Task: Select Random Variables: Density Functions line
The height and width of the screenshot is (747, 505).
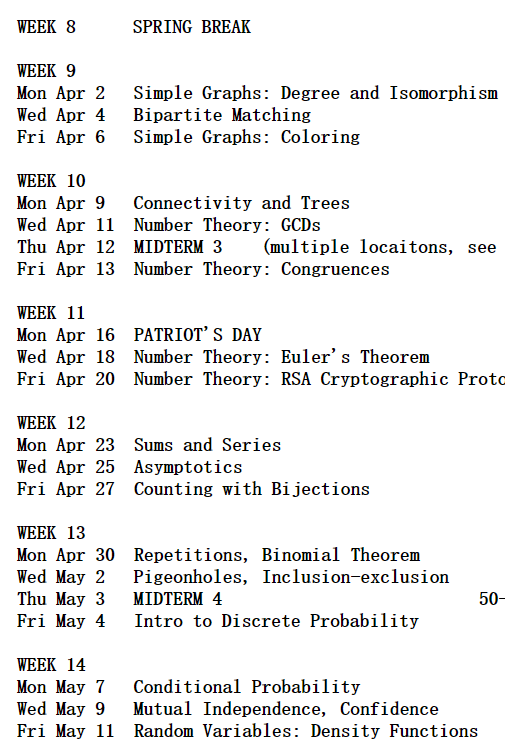Action: click(x=306, y=731)
